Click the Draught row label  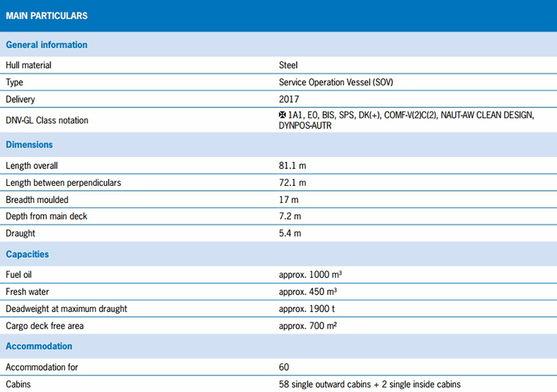point(21,234)
